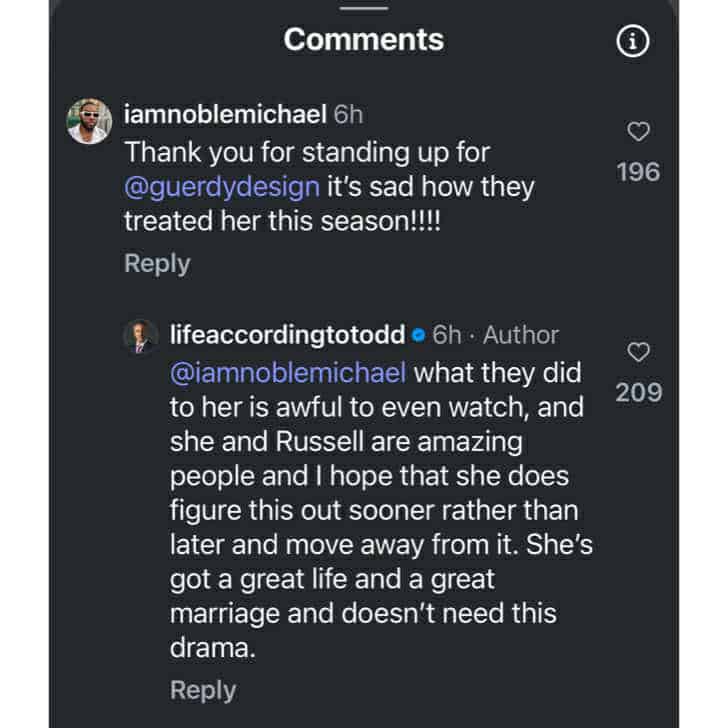Open the @iamnoblemichael mention in the reply
The image size is (728, 728).
click(x=290, y=373)
